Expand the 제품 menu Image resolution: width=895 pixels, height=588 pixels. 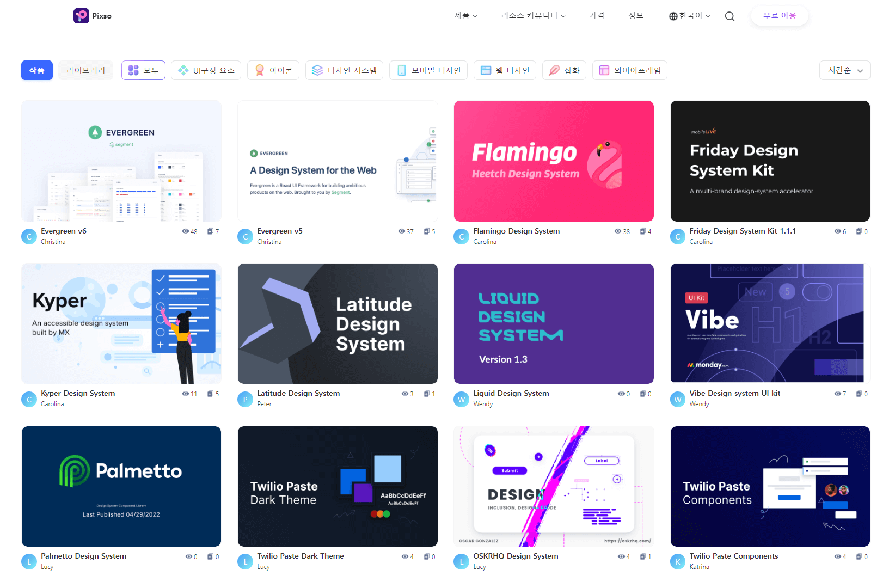(x=466, y=16)
